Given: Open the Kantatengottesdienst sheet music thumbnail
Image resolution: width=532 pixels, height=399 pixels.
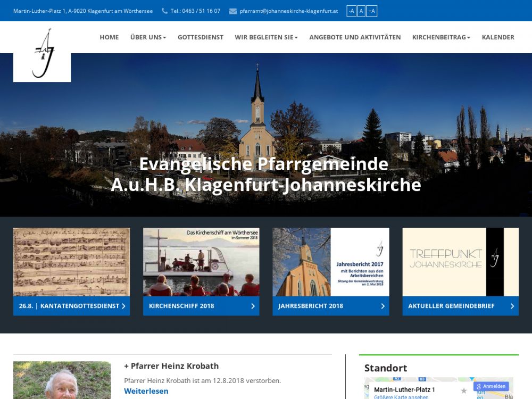Looking at the screenshot, I should 71,262.
